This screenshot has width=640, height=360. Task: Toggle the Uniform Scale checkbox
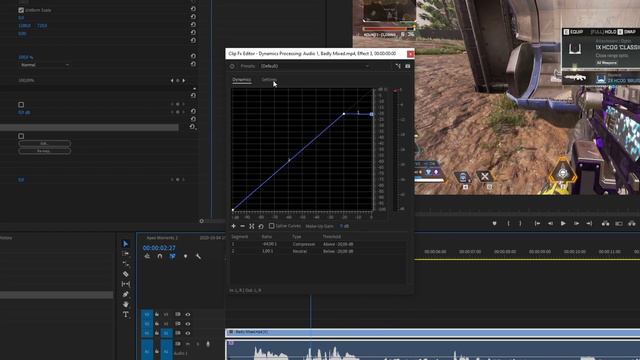(x=21, y=10)
